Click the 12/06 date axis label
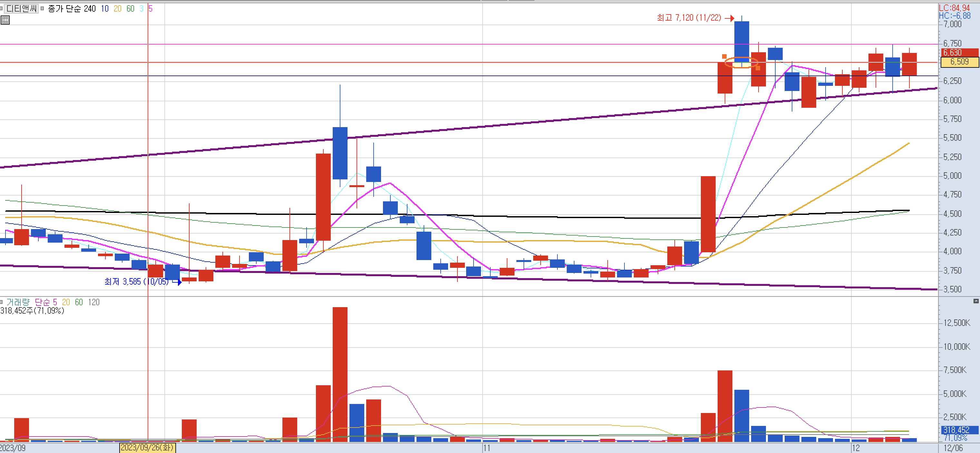 tap(953, 448)
